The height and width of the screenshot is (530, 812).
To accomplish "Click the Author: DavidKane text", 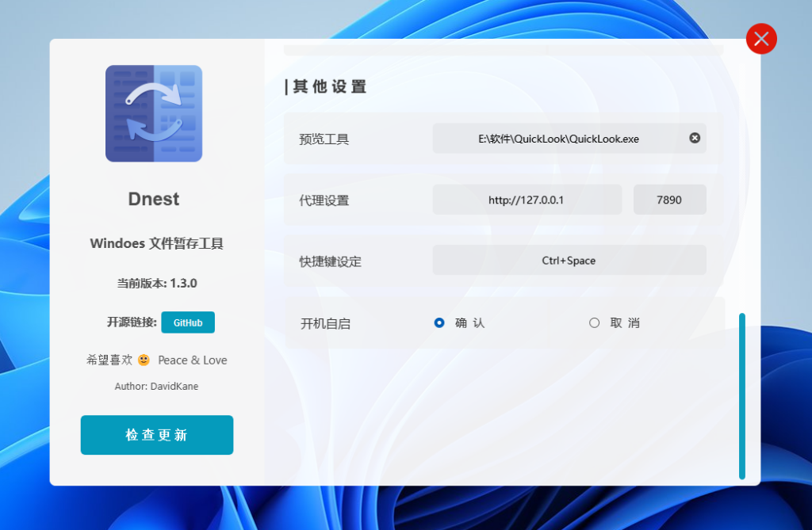I will tap(156, 386).
